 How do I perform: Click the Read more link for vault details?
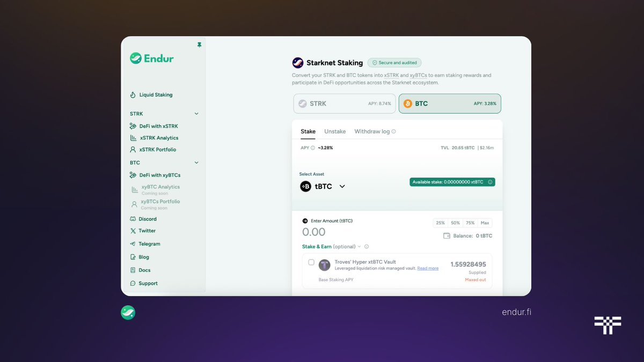point(428,268)
